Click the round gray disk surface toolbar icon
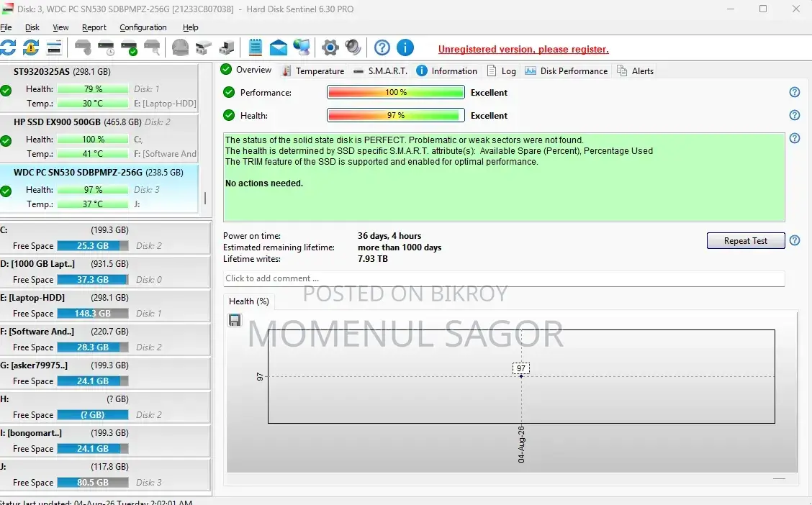The width and height of the screenshot is (812, 505). [180, 47]
